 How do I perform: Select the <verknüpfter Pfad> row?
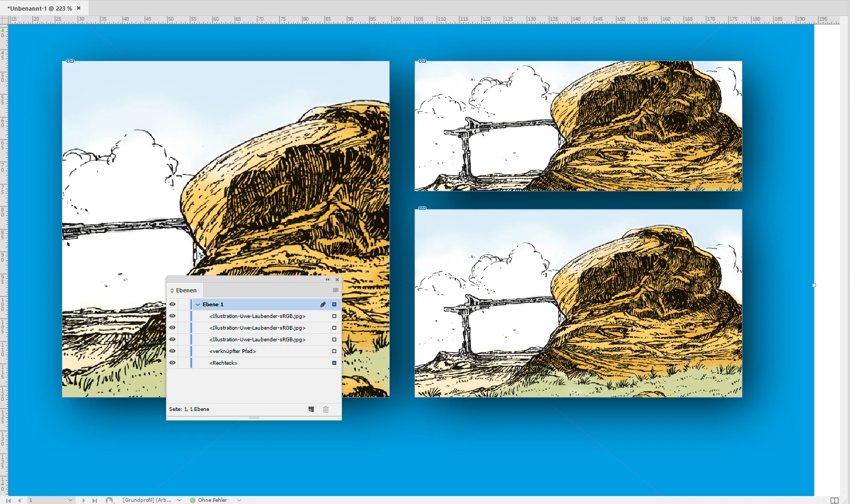click(254, 351)
